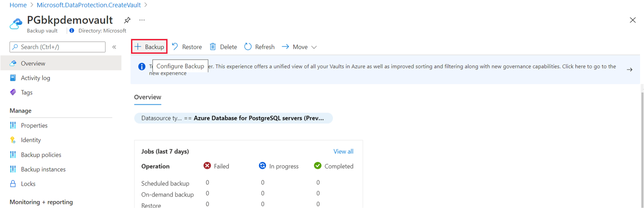Expand the Move dropdown
The width and height of the screenshot is (644, 208).
click(299, 47)
